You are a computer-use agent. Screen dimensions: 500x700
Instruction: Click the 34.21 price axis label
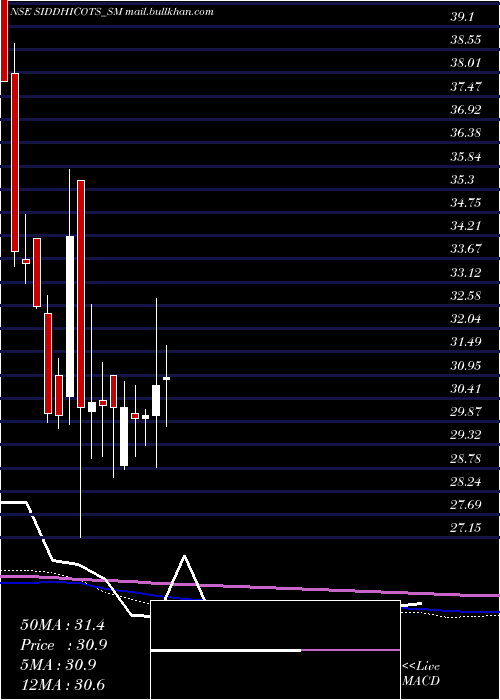(466, 225)
